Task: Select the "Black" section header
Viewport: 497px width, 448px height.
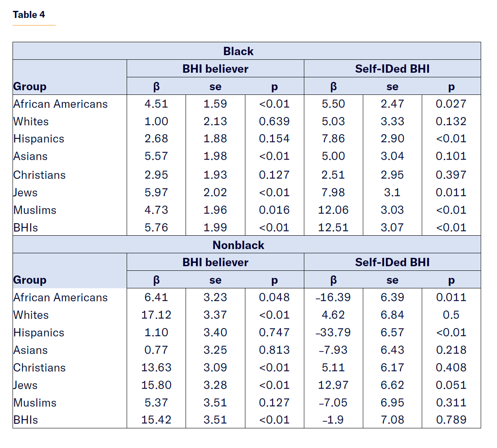Action: click(x=238, y=51)
